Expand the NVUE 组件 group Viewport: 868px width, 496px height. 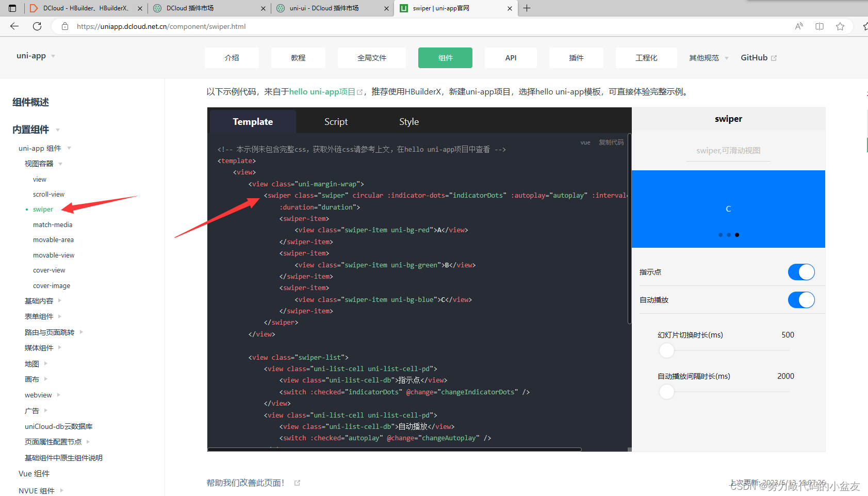(62, 490)
